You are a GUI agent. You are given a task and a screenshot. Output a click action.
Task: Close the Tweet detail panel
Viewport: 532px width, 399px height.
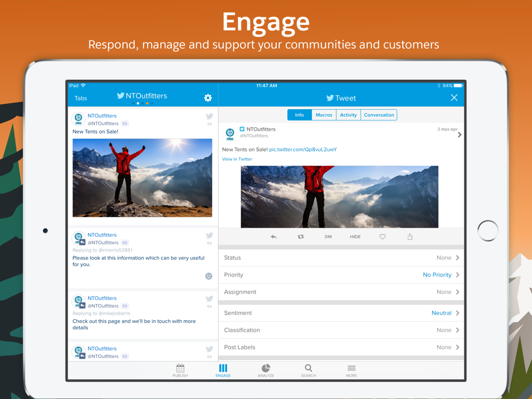[454, 98]
